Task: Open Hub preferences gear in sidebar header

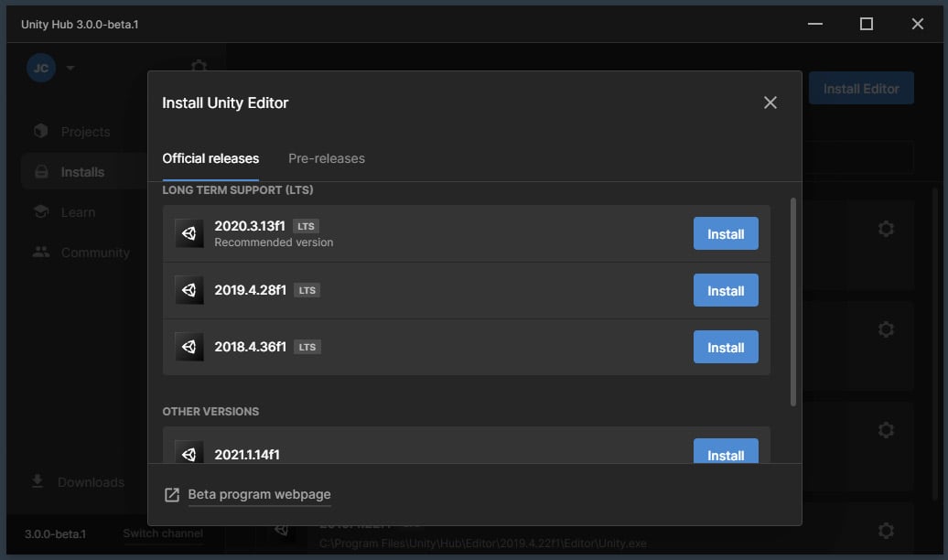Action: click(x=199, y=65)
